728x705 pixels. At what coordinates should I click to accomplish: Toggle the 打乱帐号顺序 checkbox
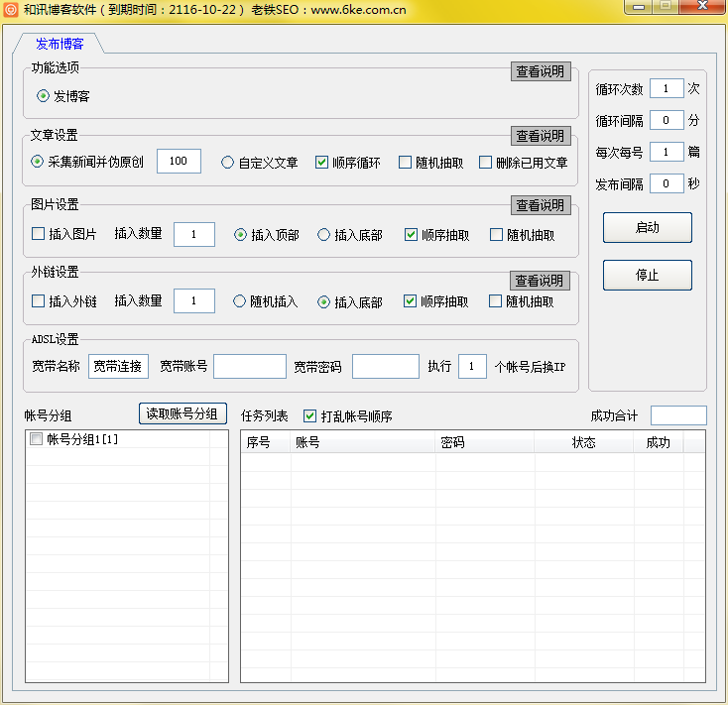point(310,416)
